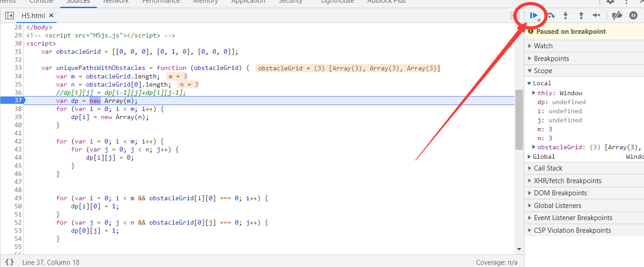Click the editor scrollbar down arrow
644x267 pixels.
click(x=519, y=249)
